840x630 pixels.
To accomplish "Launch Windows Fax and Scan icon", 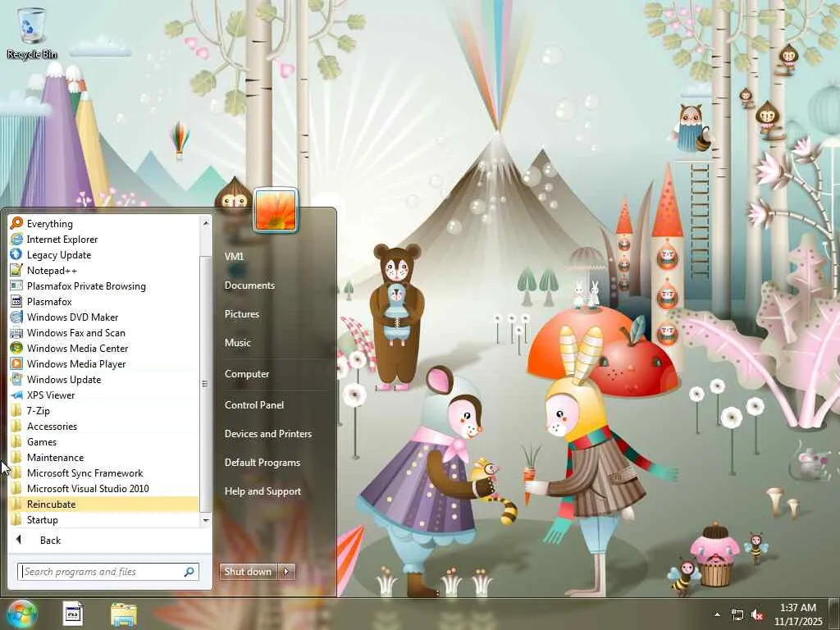I will [x=16, y=332].
